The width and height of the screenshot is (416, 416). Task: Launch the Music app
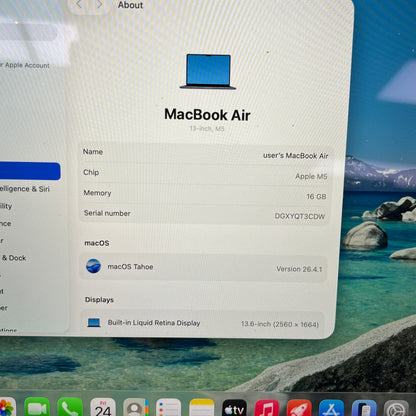pos(267,408)
